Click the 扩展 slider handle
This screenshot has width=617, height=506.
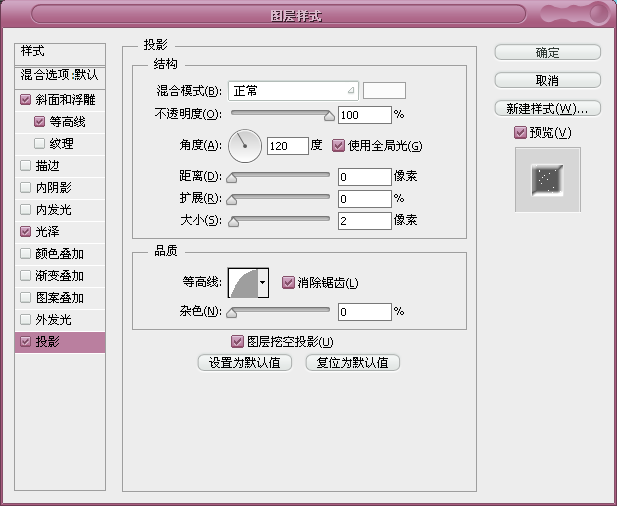pos(232,200)
